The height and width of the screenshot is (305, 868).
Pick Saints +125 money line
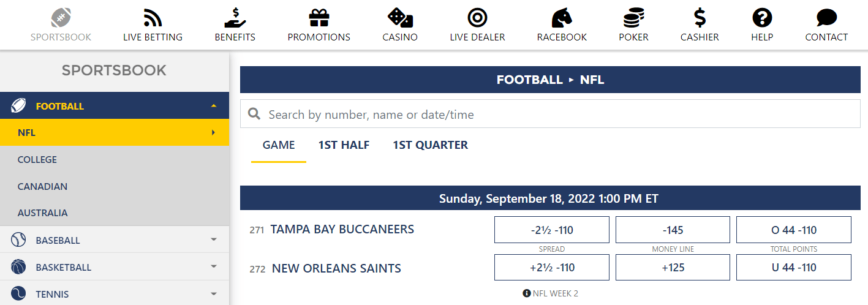(x=673, y=268)
